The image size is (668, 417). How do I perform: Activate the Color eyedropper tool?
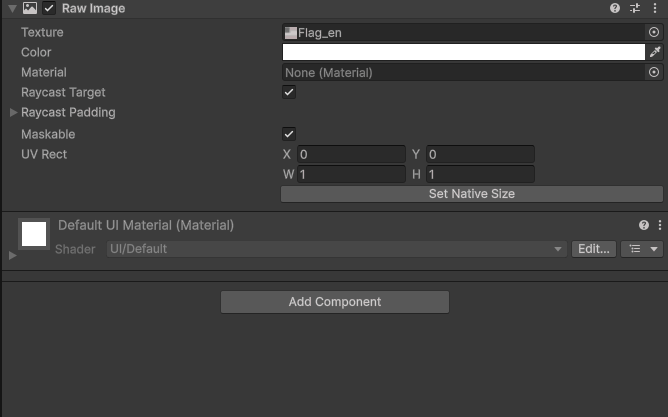click(x=655, y=52)
